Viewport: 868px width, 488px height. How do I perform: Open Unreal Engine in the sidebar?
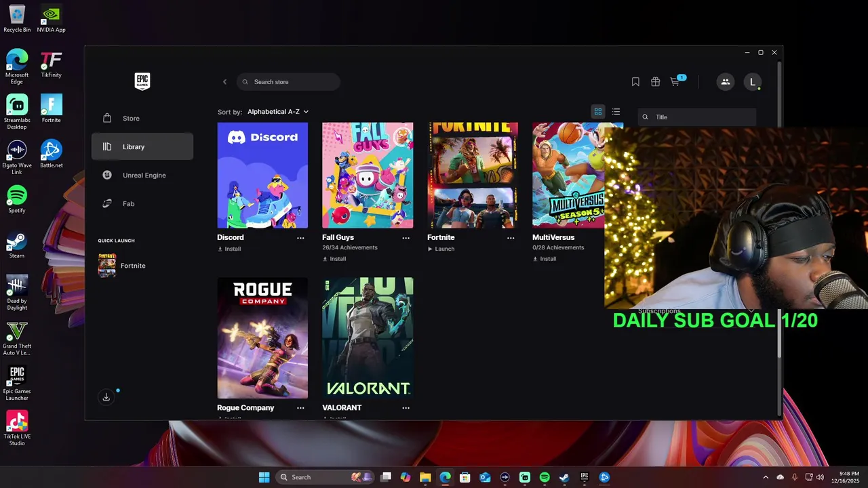pyautogui.click(x=142, y=175)
